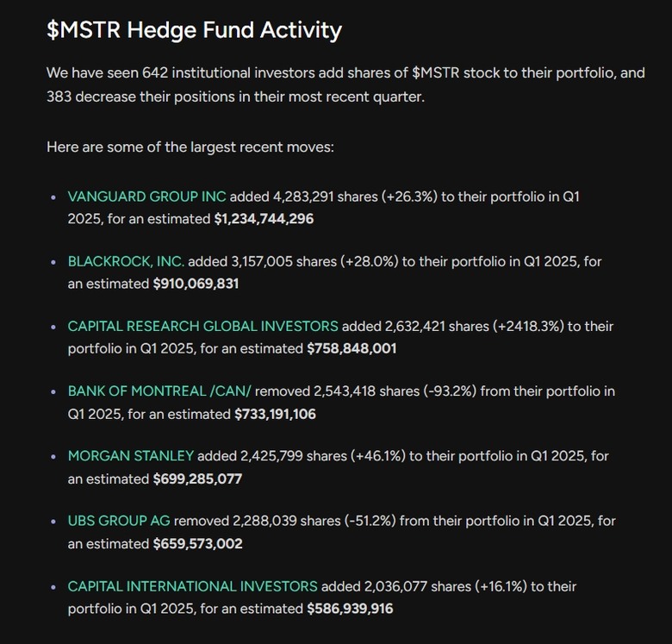Click the bold amount $699,285,077

[x=197, y=479]
